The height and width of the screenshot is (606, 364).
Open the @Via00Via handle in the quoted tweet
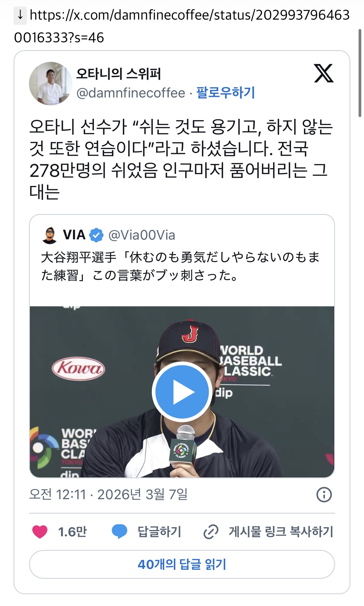click(x=142, y=235)
